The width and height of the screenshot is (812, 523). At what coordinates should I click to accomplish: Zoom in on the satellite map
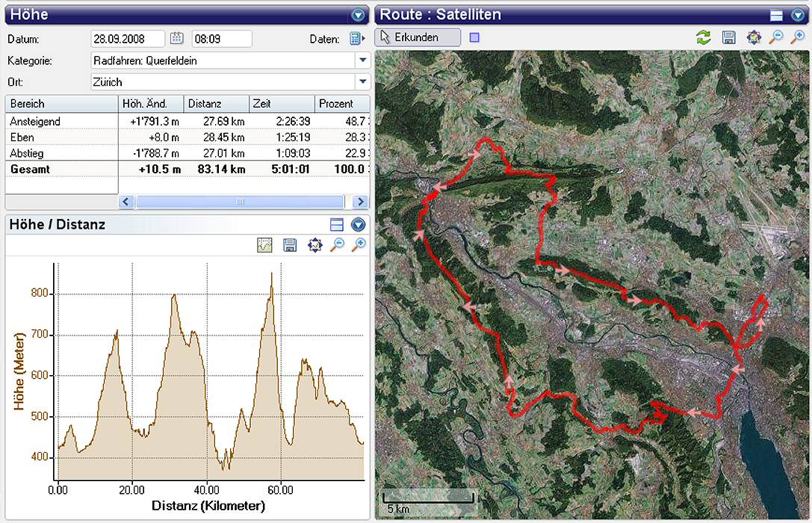pos(798,37)
